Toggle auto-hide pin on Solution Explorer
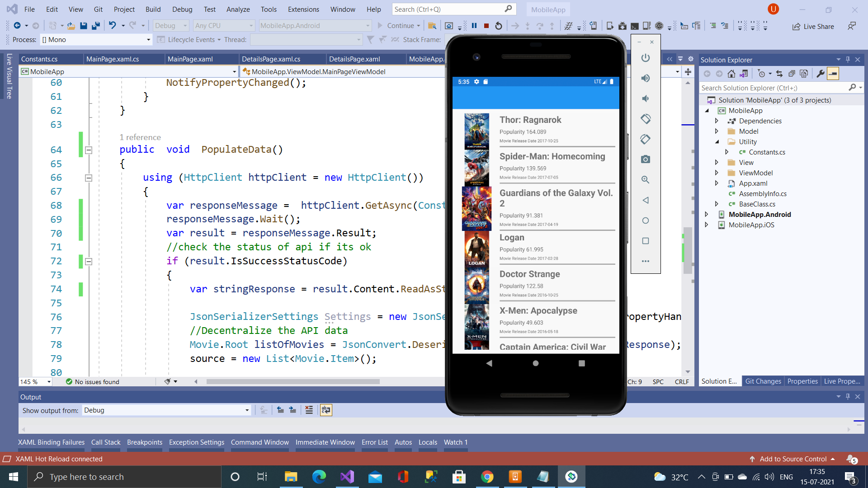Image resolution: width=868 pixels, height=488 pixels. 848,60
